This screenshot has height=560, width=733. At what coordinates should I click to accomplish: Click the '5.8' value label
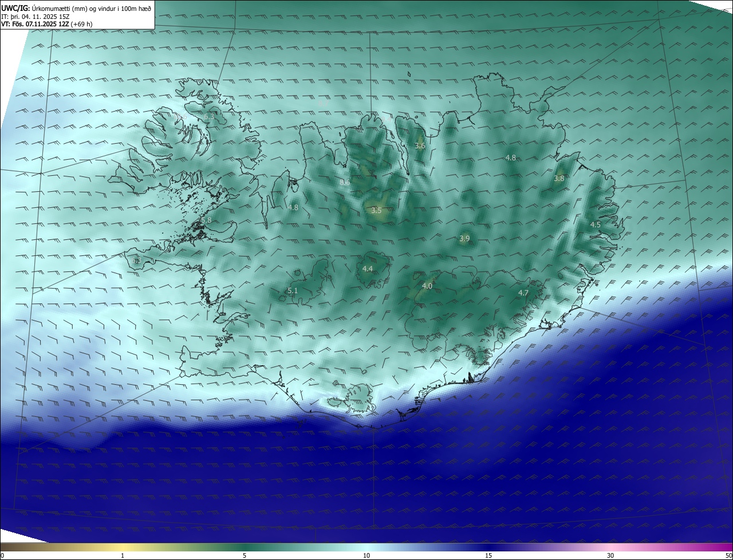[x=206, y=220]
